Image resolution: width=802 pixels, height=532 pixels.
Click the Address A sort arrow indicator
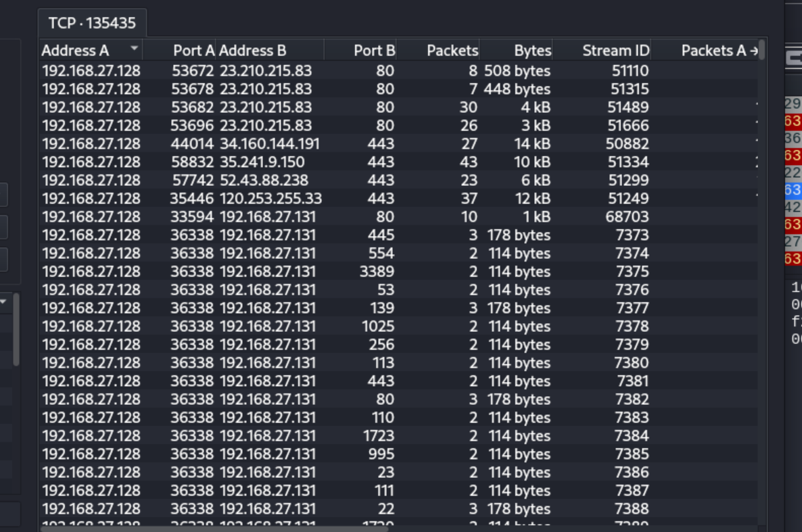[134, 48]
